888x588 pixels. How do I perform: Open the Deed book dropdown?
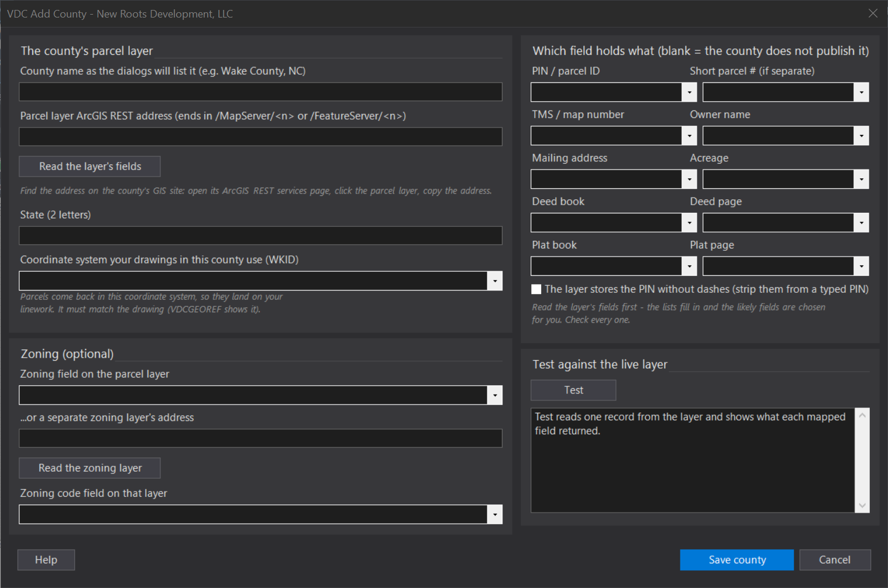click(689, 223)
